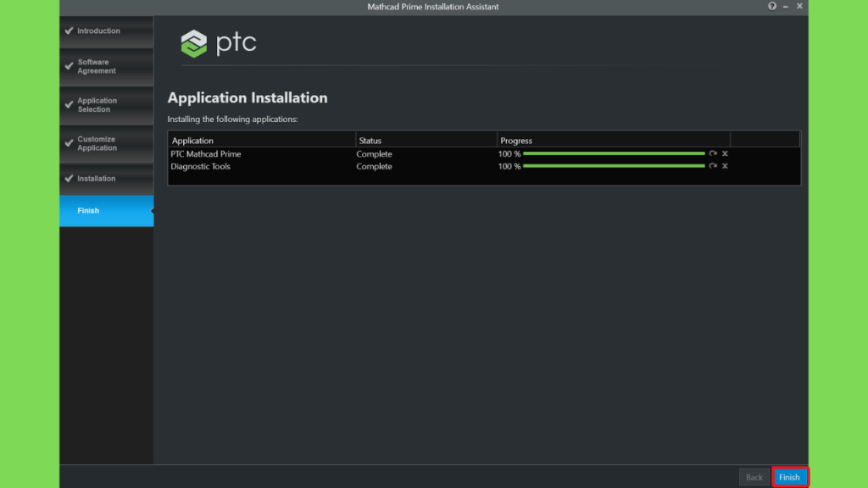Cancel PTC Mathcad Prime row with X icon
The height and width of the screenshot is (488, 868).
point(725,153)
